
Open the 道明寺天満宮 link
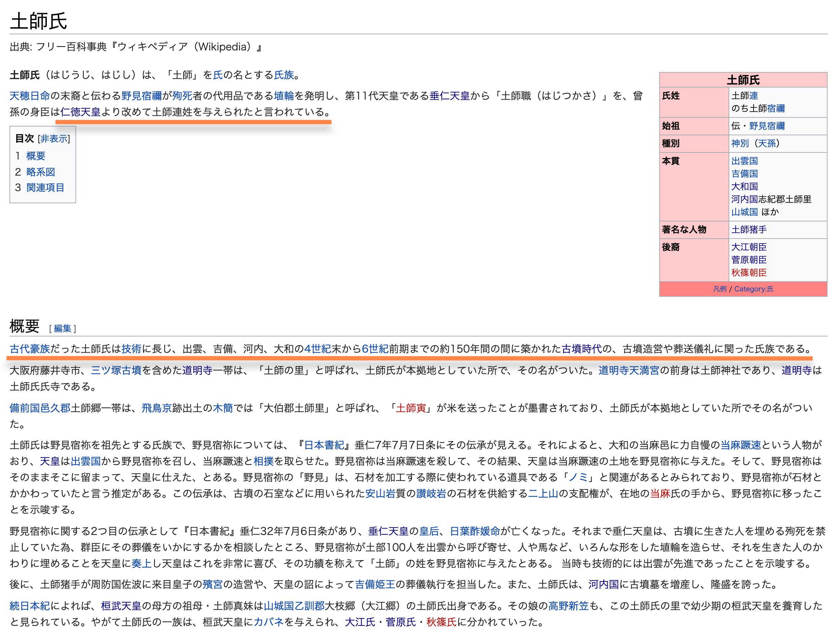(629, 370)
